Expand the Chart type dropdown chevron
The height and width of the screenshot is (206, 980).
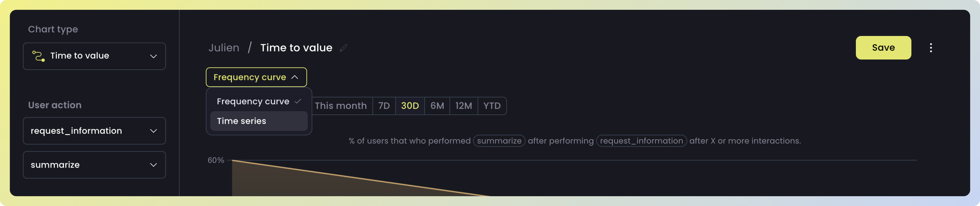click(153, 56)
